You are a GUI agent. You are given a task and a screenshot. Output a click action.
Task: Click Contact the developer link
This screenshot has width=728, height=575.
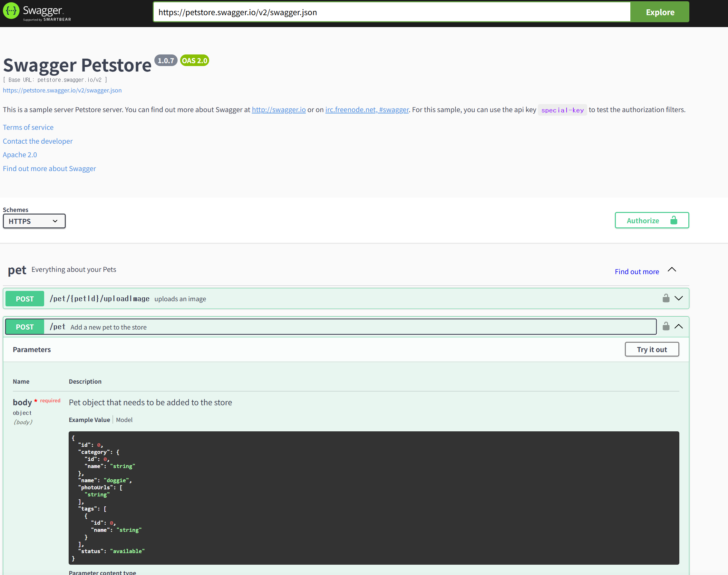point(38,141)
